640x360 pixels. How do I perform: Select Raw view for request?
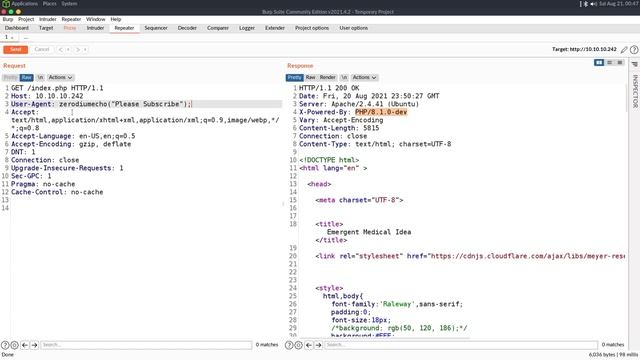[x=27, y=78]
